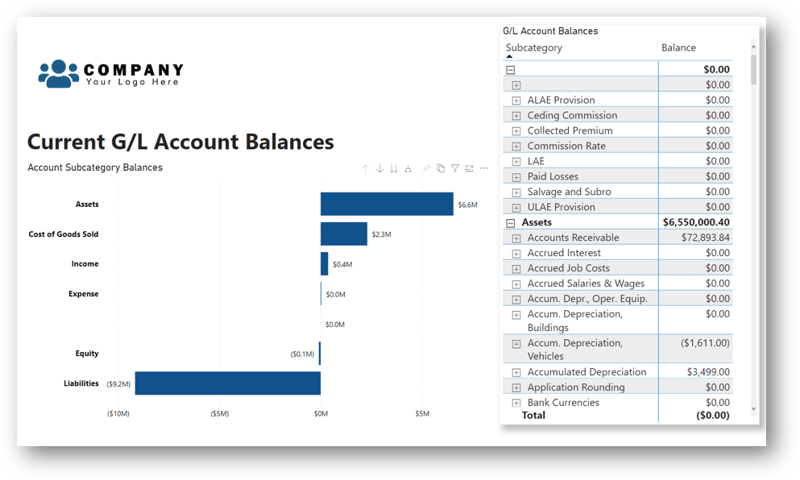Click the table scrollbar down arrow
Image resolution: width=800 pixels, height=480 pixels.
(754, 409)
